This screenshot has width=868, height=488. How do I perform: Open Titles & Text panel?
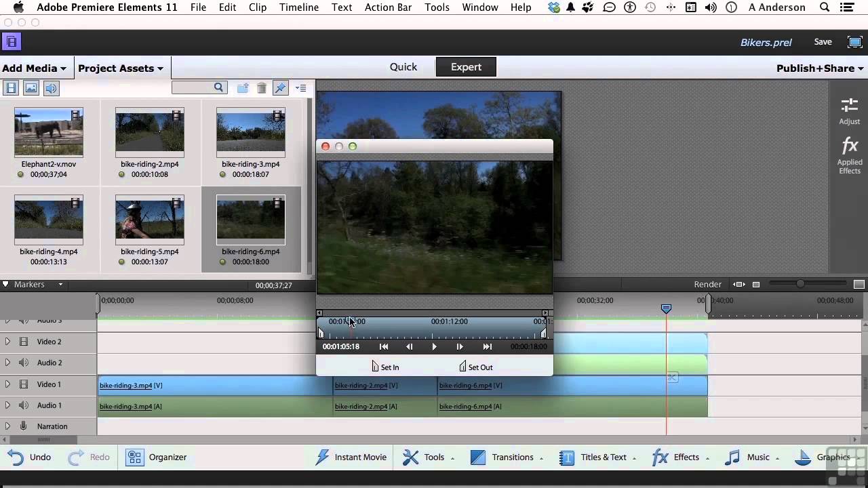click(x=597, y=457)
